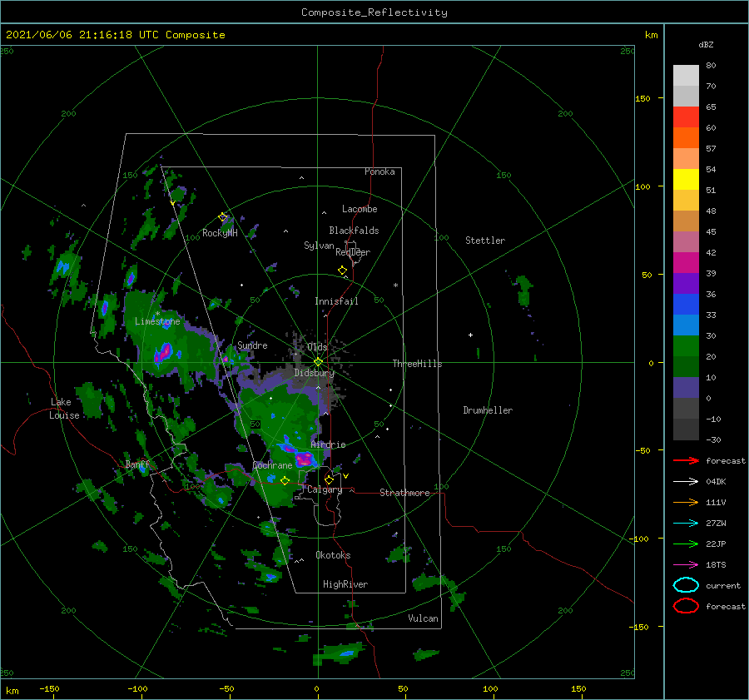
Task: Click the 2021/06/06 21:16:18 UTC timestamp
Action: [82, 35]
